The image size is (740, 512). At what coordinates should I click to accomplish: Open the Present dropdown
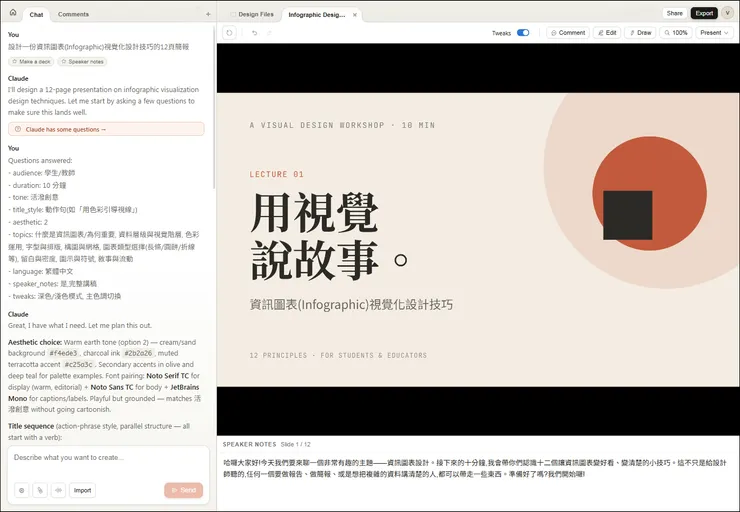point(714,33)
